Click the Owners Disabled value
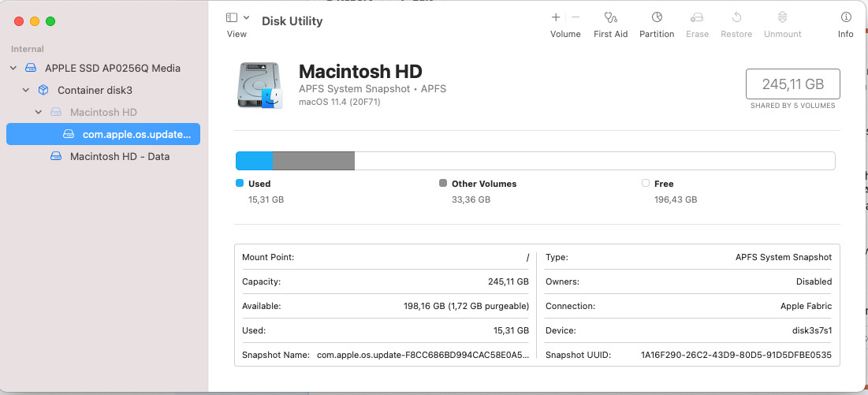This screenshot has width=868, height=395. (814, 281)
